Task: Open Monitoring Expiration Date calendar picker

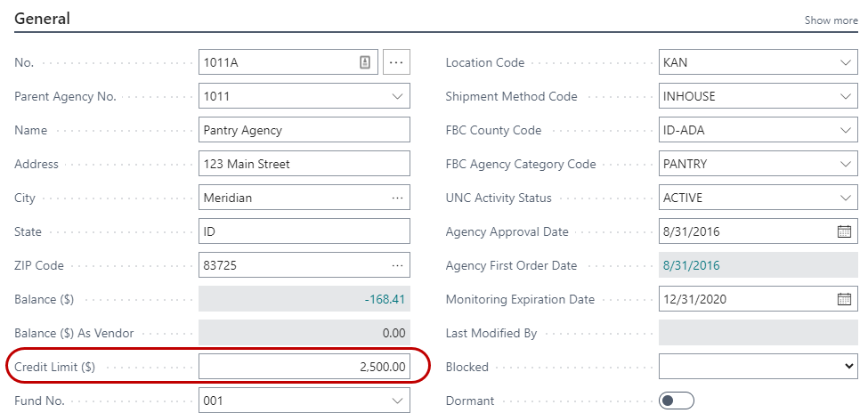Action: pyautogui.click(x=844, y=299)
